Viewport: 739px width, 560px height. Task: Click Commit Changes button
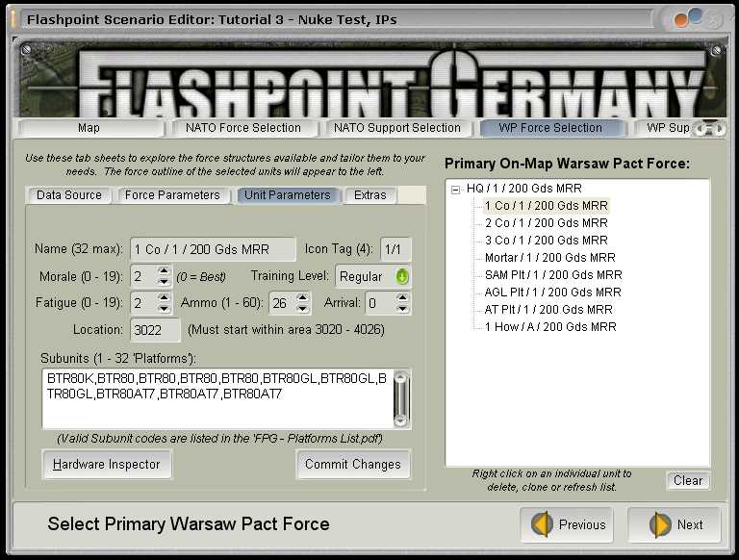tap(353, 465)
